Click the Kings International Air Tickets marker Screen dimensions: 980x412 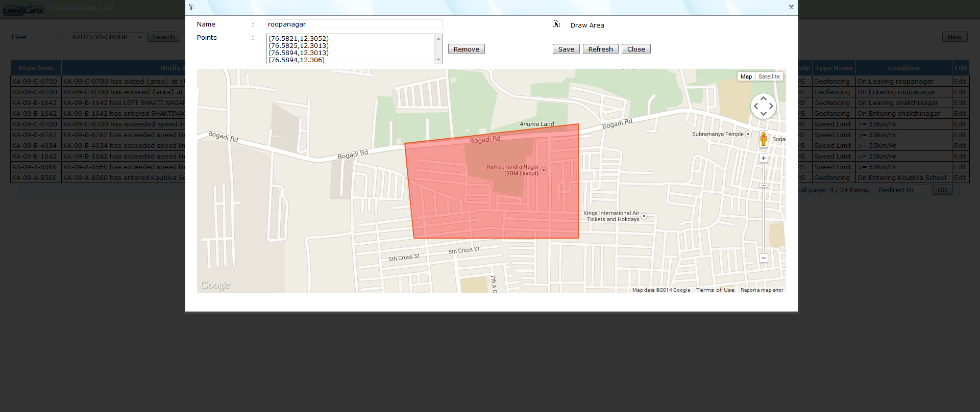pyautogui.click(x=644, y=216)
